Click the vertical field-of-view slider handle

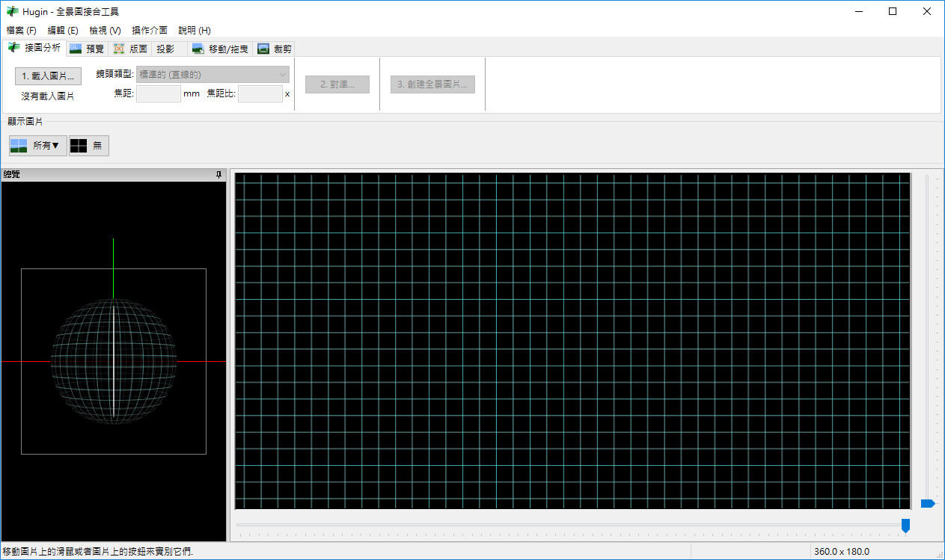click(x=928, y=504)
